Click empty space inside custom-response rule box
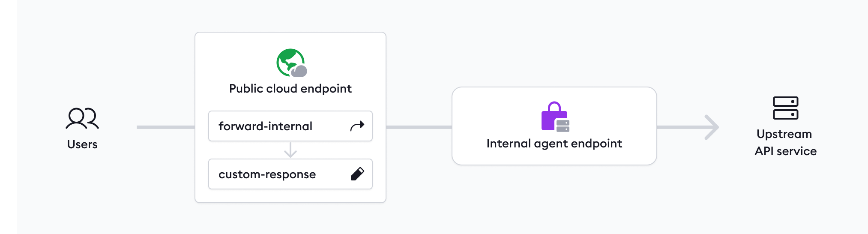The image size is (868, 234). pyautogui.click(x=332, y=174)
